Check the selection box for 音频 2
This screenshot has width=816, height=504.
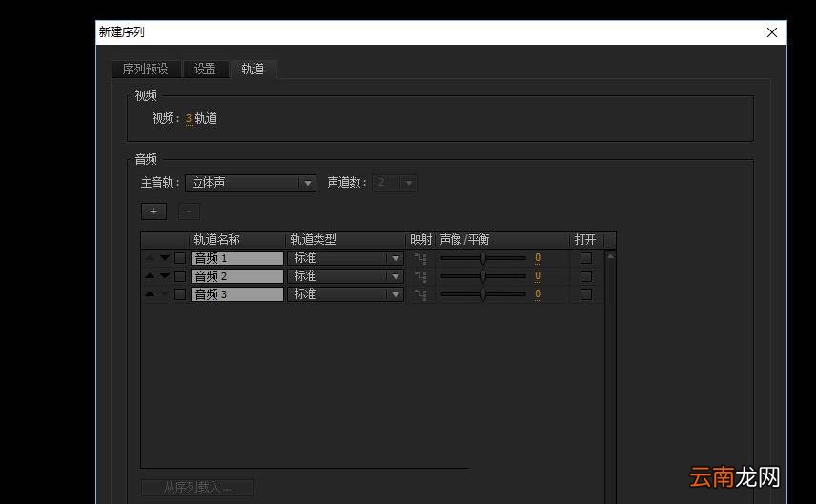click(180, 276)
